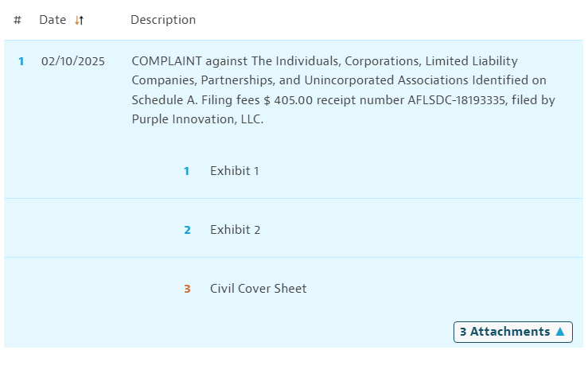Click the Purple Innovation, LLC filer text
This screenshot has height=385, width=588.
(x=197, y=120)
